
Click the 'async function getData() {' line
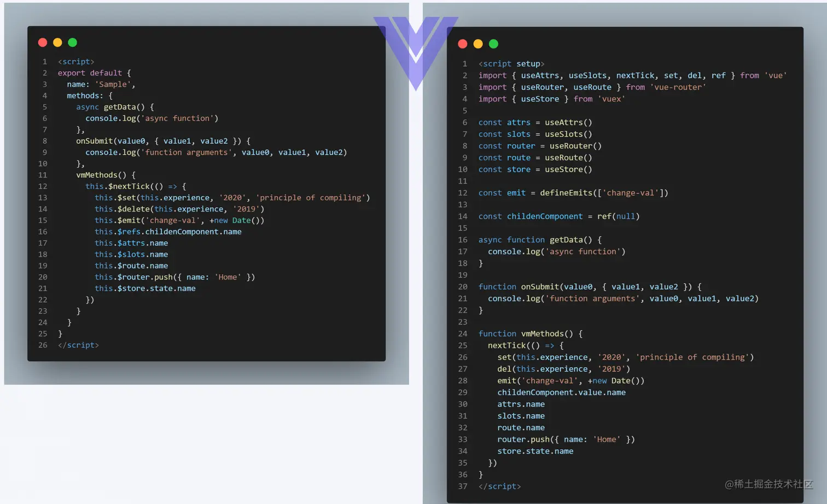[540, 240]
